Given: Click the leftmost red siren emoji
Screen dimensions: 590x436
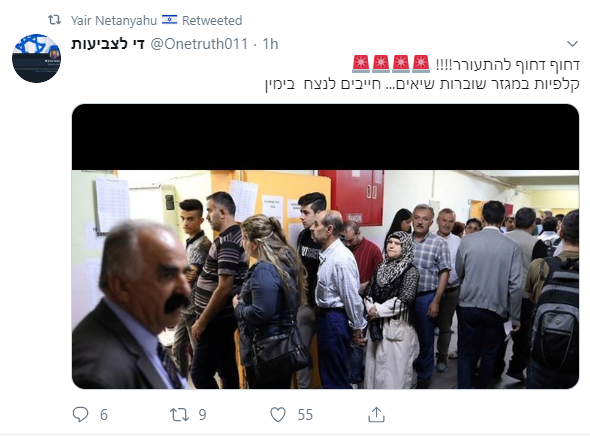Looking at the screenshot, I should click(x=361, y=64).
